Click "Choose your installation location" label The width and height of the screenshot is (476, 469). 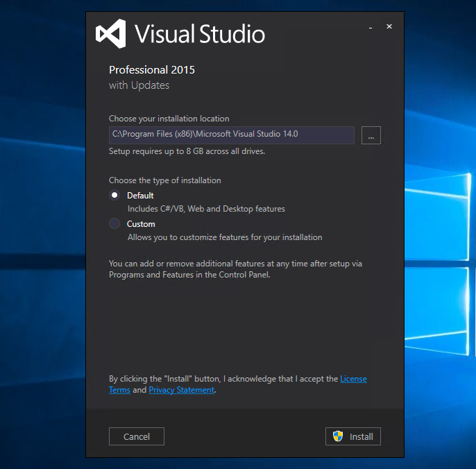(x=169, y=119)
